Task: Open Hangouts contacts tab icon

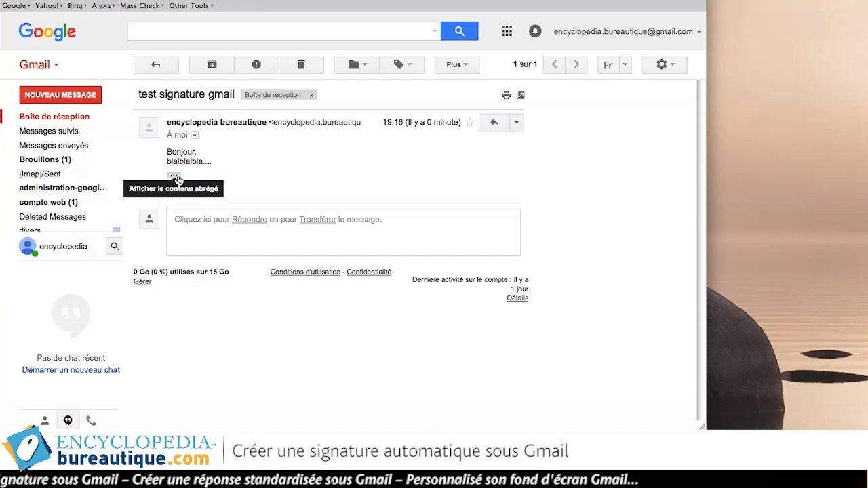Action: [45, 421]
